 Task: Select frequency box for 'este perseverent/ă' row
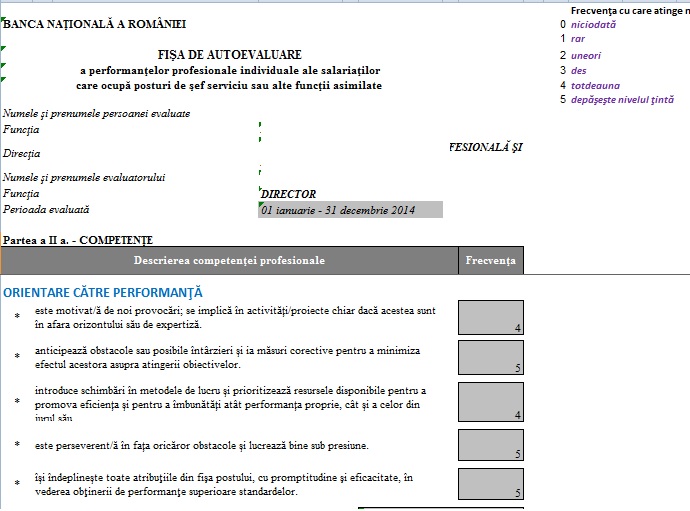tap(490, 445)
